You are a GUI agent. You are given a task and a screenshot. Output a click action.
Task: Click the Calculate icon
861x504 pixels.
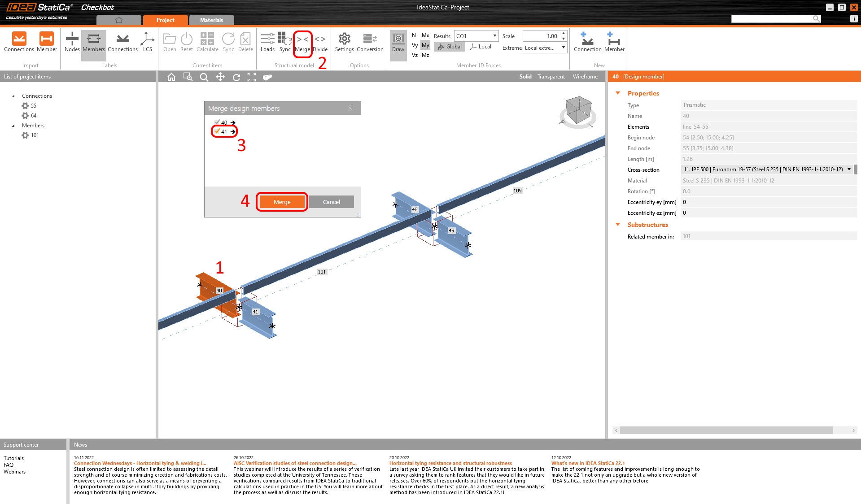tap(207, 42)
